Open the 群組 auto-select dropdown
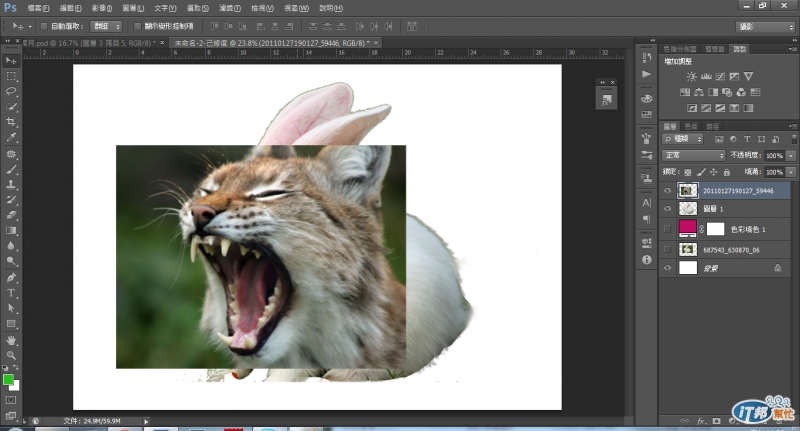The width and height of the screenshot is (800, 431). [105, 26]
